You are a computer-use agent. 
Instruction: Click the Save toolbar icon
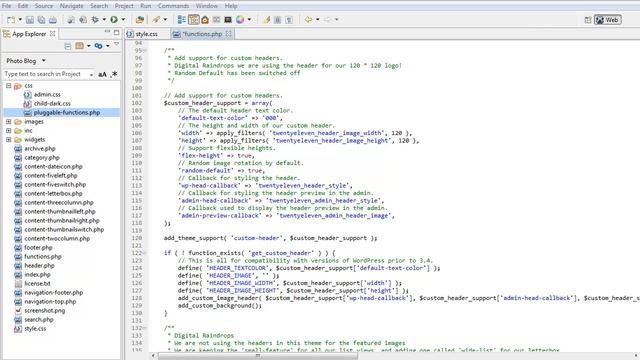click(30, 20)
